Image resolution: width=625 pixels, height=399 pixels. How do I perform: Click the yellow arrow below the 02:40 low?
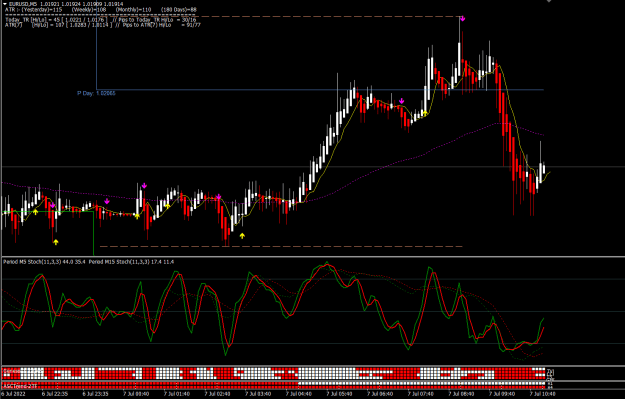[242, 236]
